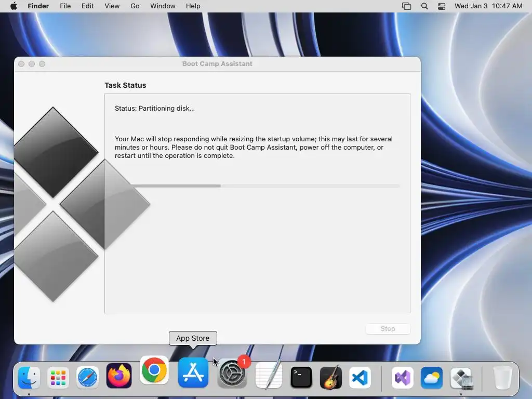
Task: Open System Preferences gear icon in Dock
Action: tap(232, 374)
